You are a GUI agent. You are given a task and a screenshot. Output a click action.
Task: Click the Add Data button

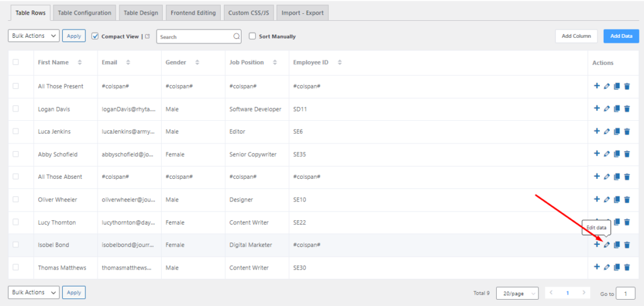621,36
